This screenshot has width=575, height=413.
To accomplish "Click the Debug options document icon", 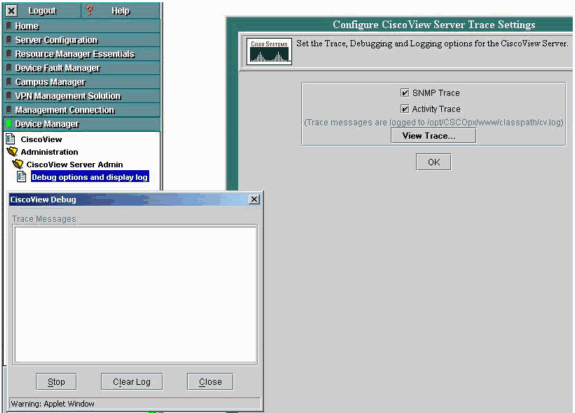I will point(22,176).
